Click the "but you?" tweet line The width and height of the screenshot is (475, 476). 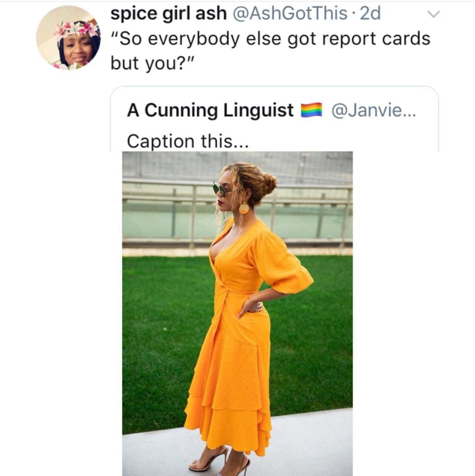(152, 63)
